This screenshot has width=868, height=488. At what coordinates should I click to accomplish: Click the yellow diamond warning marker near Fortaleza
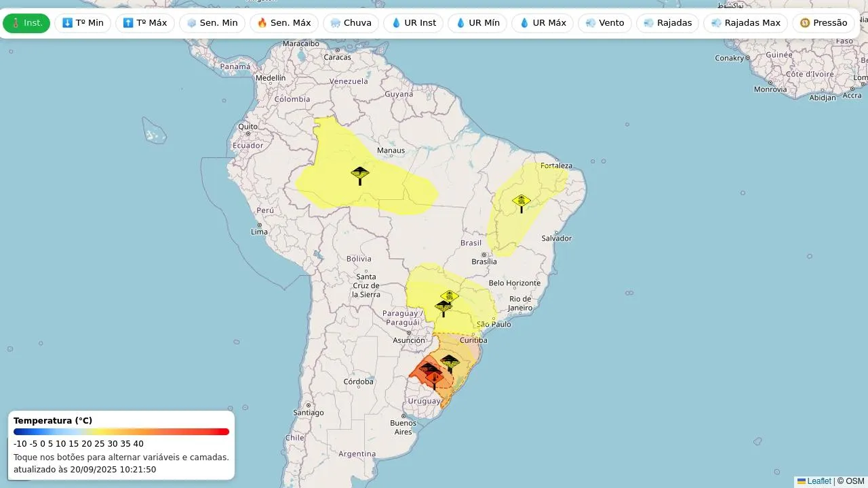(521, 202)
